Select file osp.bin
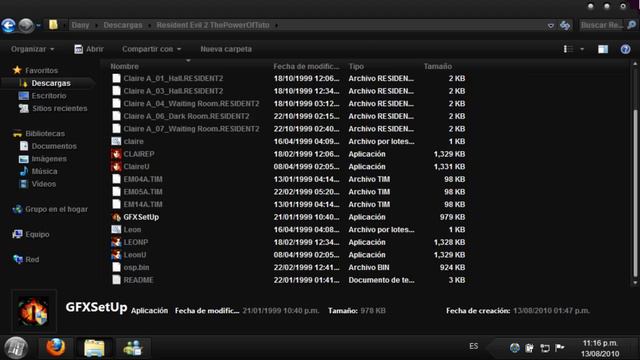 [136, 267]
